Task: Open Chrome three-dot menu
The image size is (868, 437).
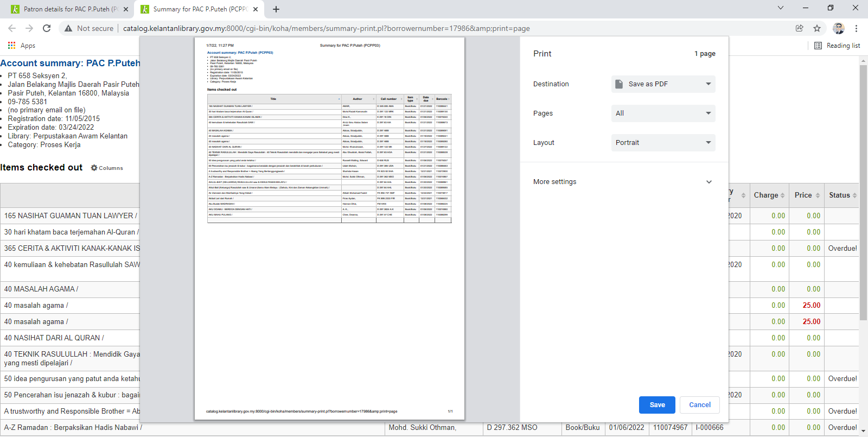Action: (856, 28)
